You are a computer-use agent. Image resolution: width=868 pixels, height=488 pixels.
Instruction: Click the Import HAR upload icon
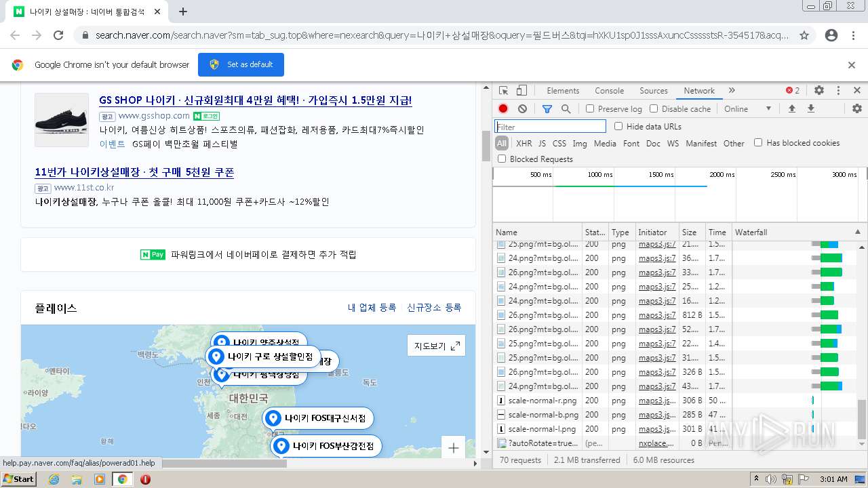[x=791, y=108]
